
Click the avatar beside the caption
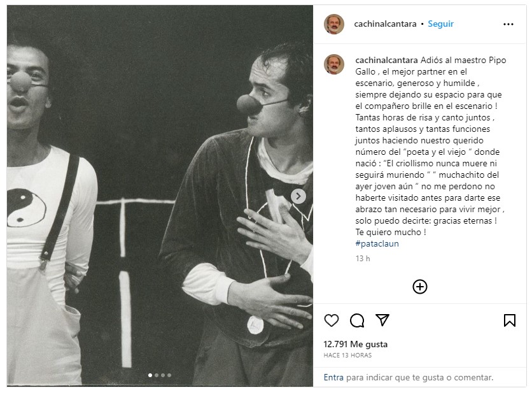[x=334, y=64]
